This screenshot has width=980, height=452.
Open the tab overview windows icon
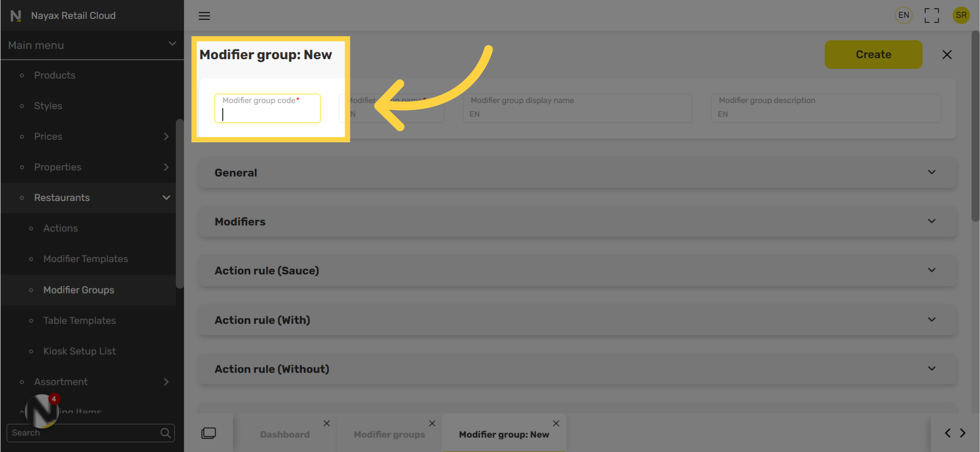[x=209, y=434]
